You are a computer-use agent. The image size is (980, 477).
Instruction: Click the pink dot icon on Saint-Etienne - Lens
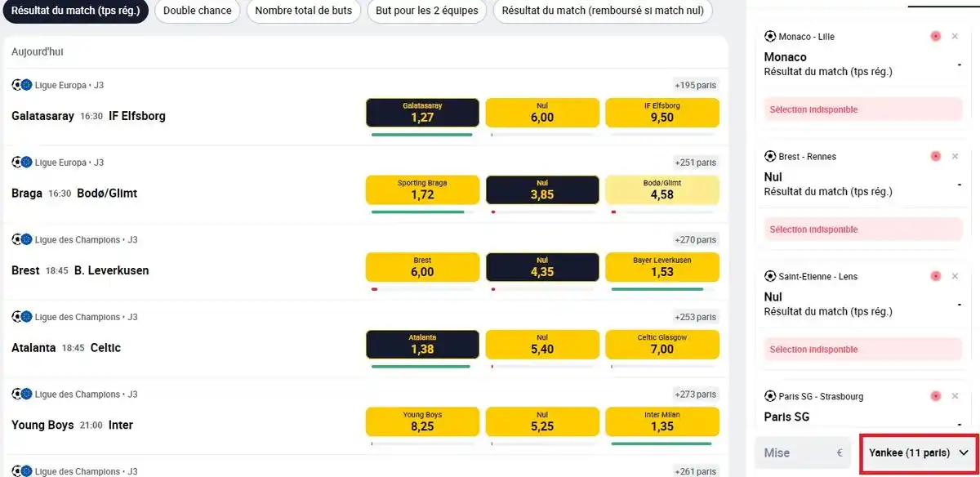[x=935, y=276]
